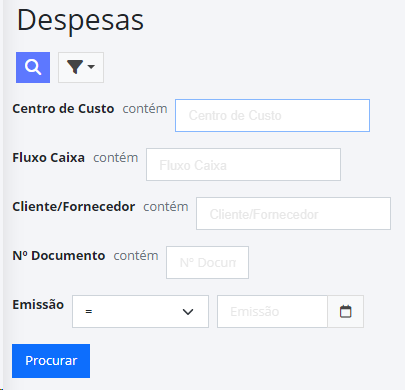
Task: Click 'contém' beside Cliente/Fornecedor label
Action: tap(166, 207)
